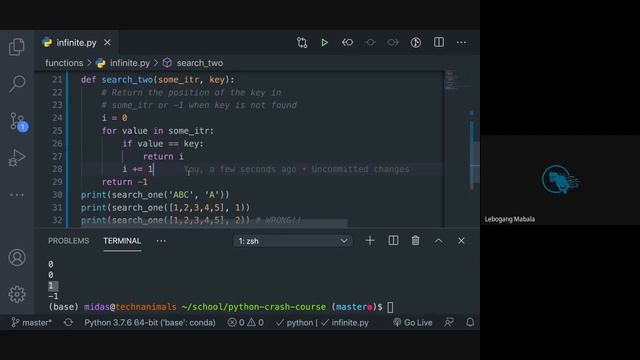Click the 'return -1' code line
Screen dimensions: 640x360
(124, 182)
